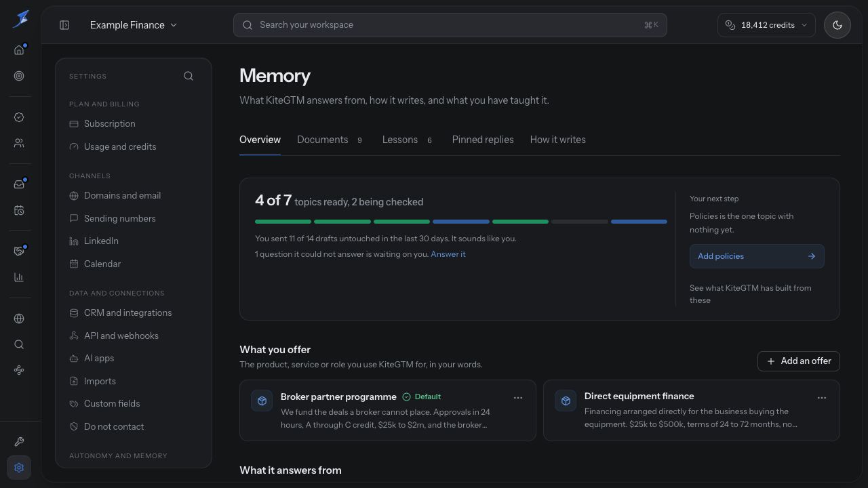The height and width of the screenshot is (488, 868).
Task: Click the first green progress segment
Action: [x=283, y=222]
